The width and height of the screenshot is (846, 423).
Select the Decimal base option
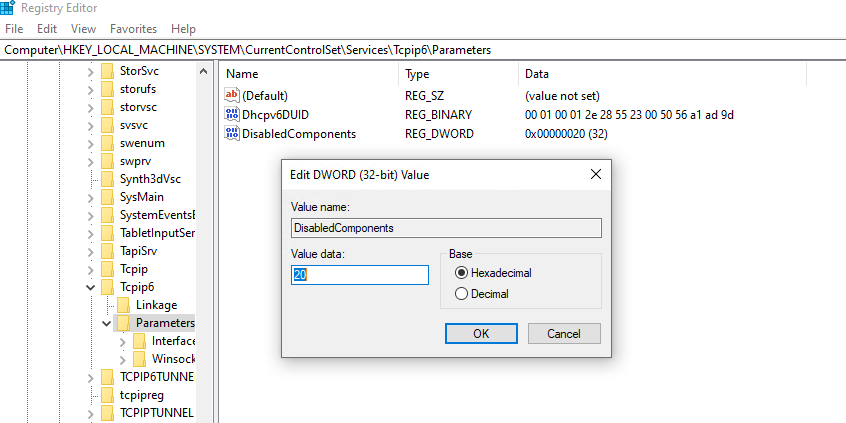click(461, 294)
